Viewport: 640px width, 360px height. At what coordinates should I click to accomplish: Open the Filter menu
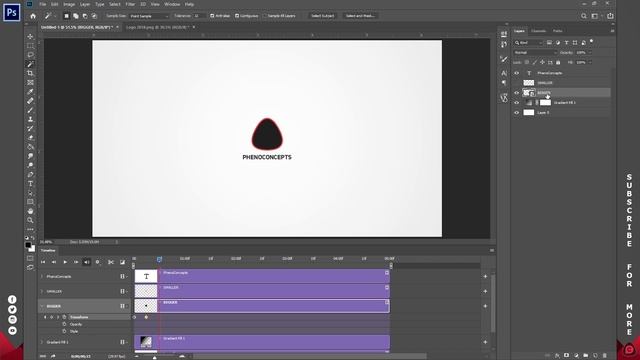(x=130, y=4)
